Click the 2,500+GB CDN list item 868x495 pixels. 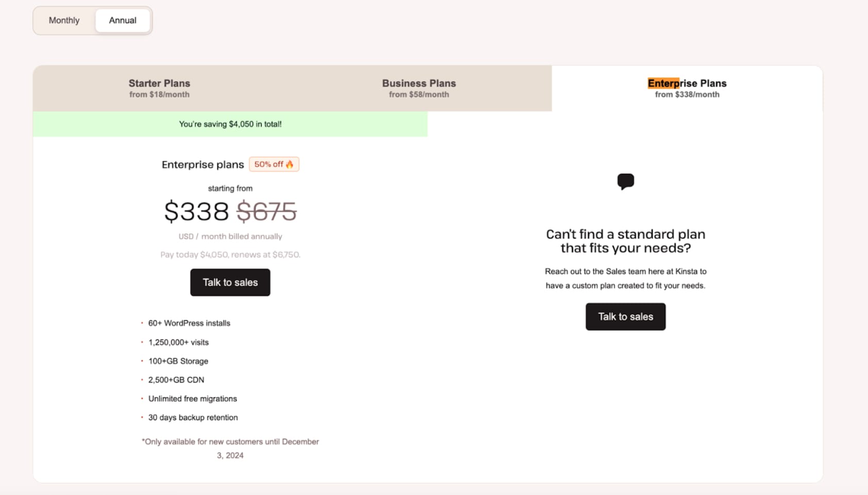(x=176, y=380)
